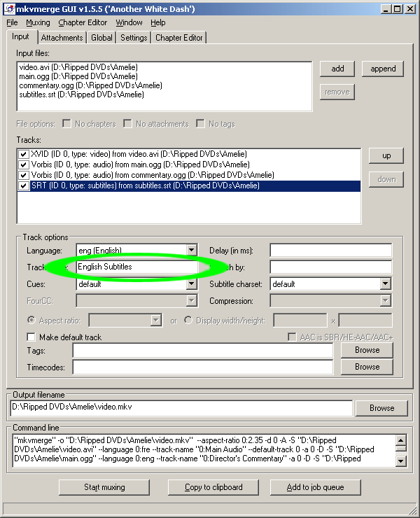Open the Cues dropdown
420x518 pixels.
[192, 283]
